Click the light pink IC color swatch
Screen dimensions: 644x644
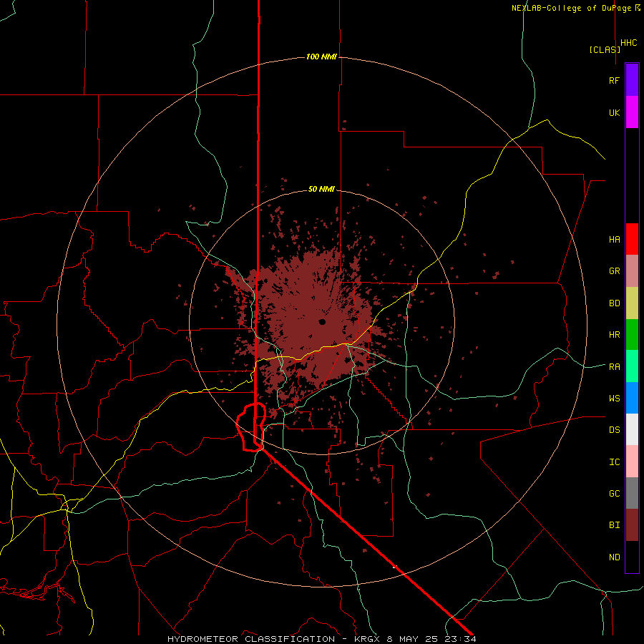click(x=632, y=462)
